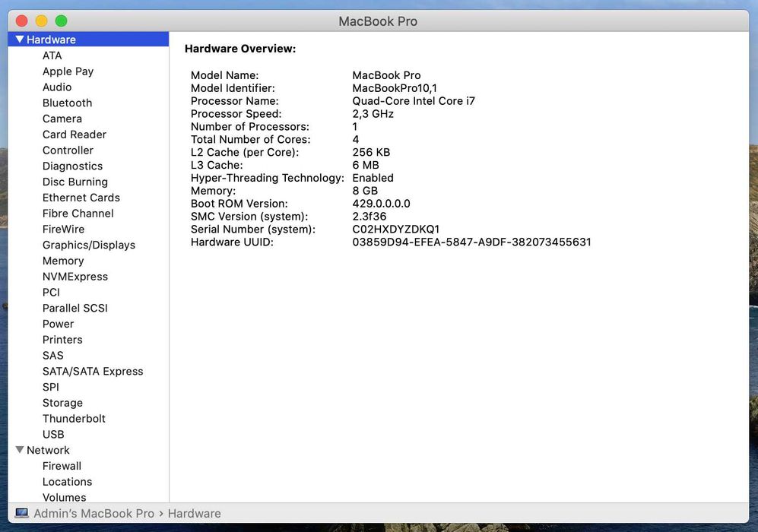Click the model name value MacBook Pro
The width and height of the screenshot is (758, 532).
(386, 75)
